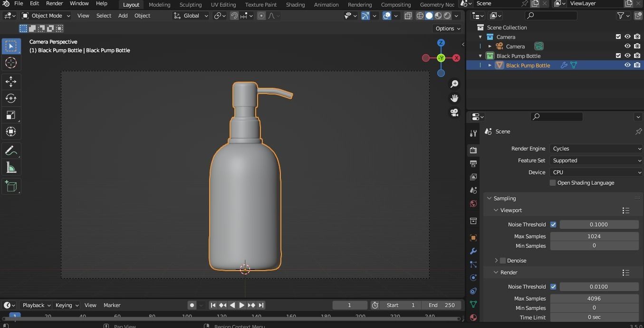Open the Scene properties tab
Screen dimensions: 644x328
(x=473, y=190)
